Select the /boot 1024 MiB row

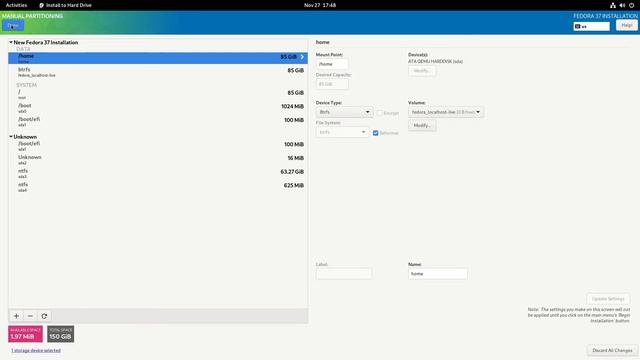click(158, 108)
